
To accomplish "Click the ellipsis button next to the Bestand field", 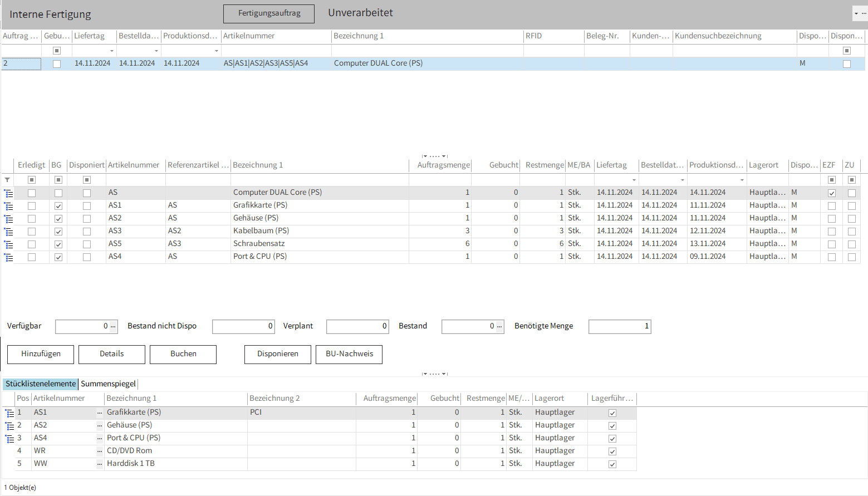I will point(499,327).
